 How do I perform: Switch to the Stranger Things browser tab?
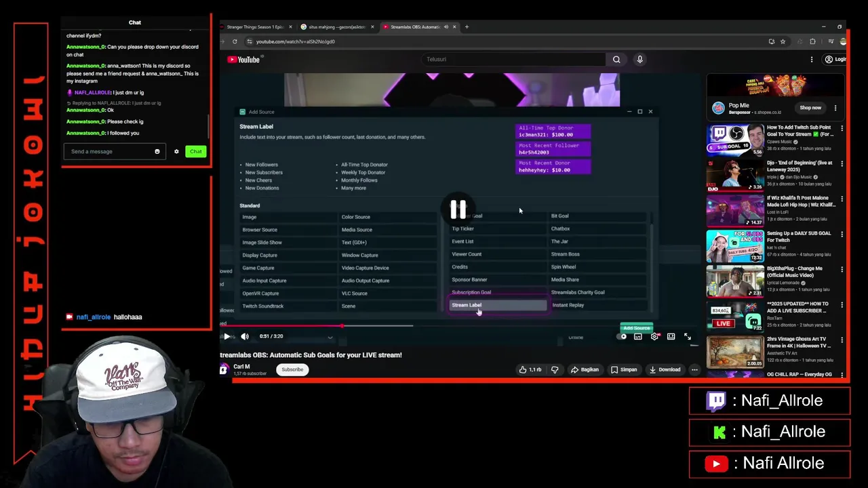pyautogui.click(x=255, y=27)
